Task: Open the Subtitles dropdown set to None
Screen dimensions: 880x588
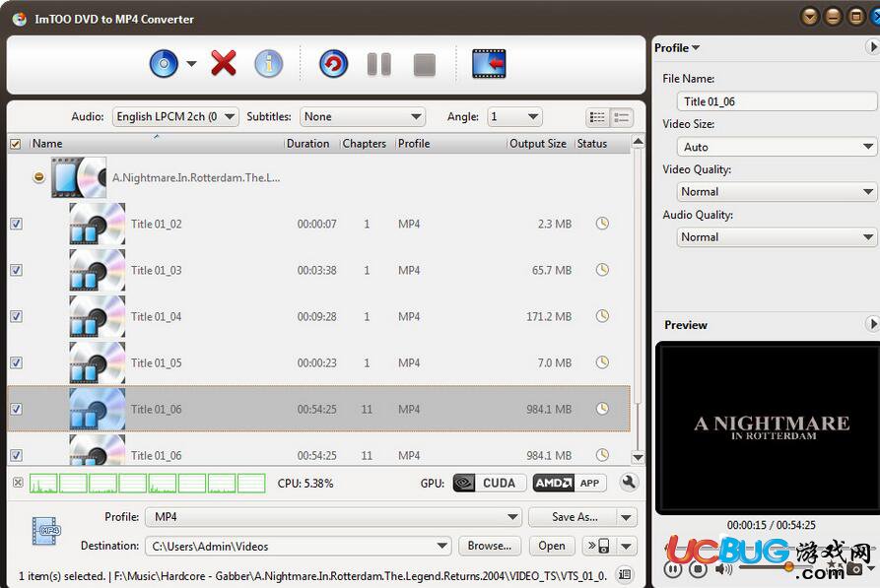Action: [x=363, y=116]
